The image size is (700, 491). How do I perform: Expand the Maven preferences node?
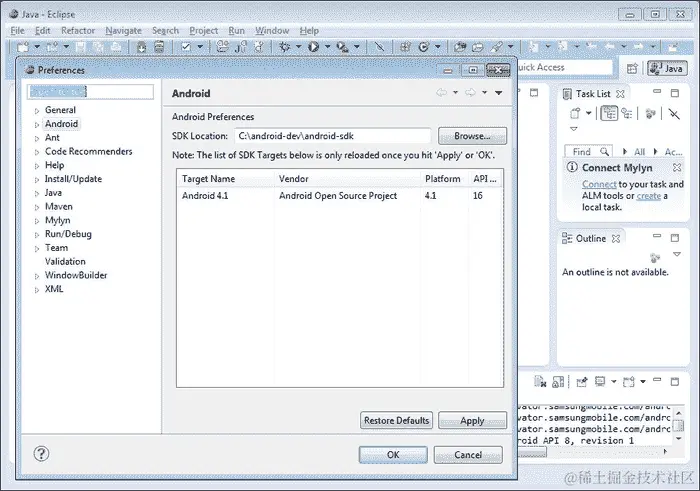click(x=37, y=207)
